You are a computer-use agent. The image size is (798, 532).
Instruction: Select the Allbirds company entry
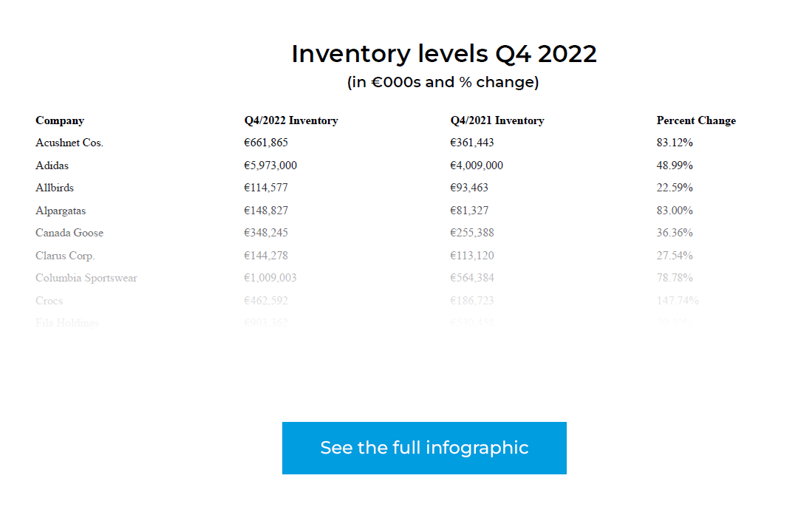[55, 188]
